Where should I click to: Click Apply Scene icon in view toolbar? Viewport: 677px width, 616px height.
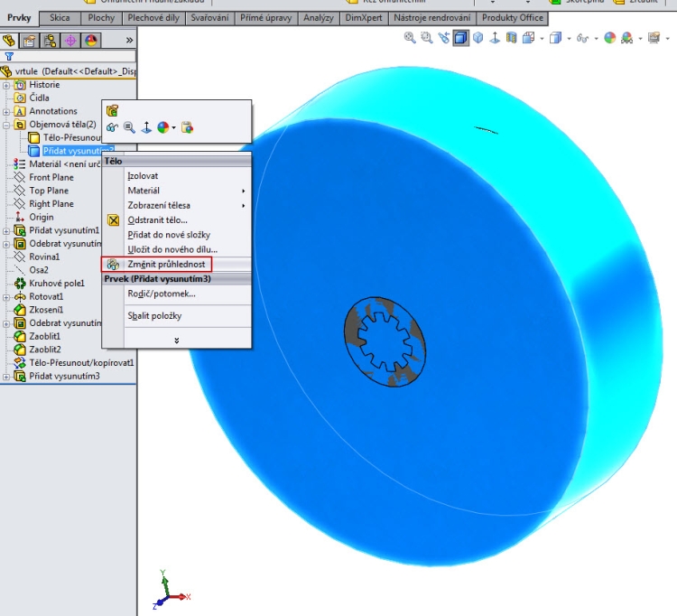[x=627, y=38]
